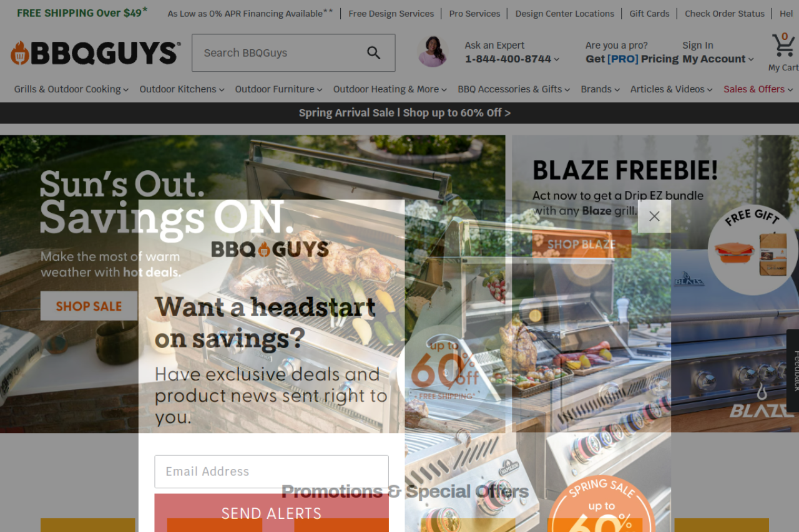Open Grills & Outdoor Cooking menu
The height and width of the screenshot is (532, 799).
click(71, 89)
